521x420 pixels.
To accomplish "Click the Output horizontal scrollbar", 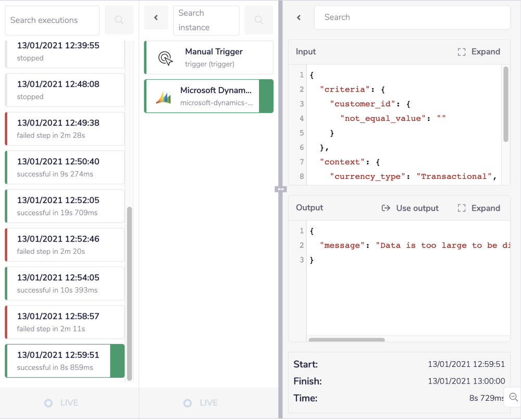I will pyautogui.click(x=346, y=340).
